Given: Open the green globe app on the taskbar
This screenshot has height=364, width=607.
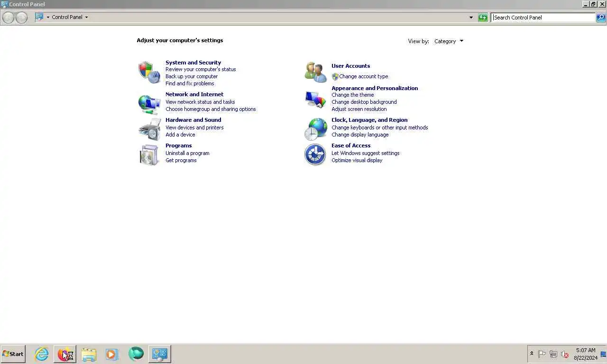Looking at the screenshot, I should [136, 354].
